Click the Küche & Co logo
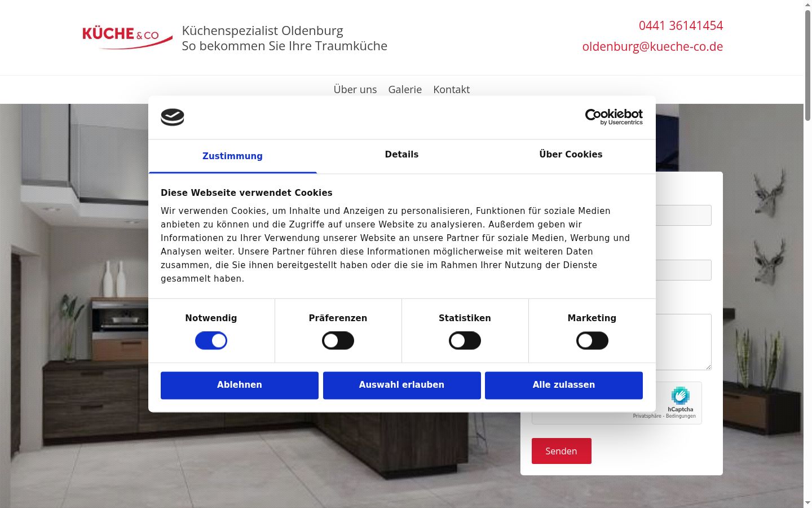 [127, 38]
